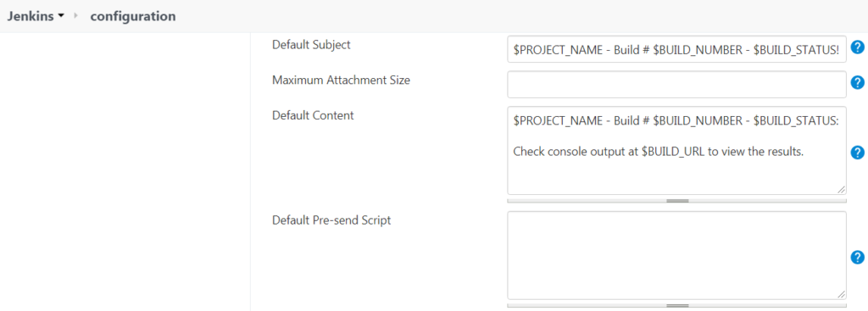This screenshot has width=868, height=311.
Task: Click into the Maximum Attachment Size field
Action: click(x=676, y=84)
